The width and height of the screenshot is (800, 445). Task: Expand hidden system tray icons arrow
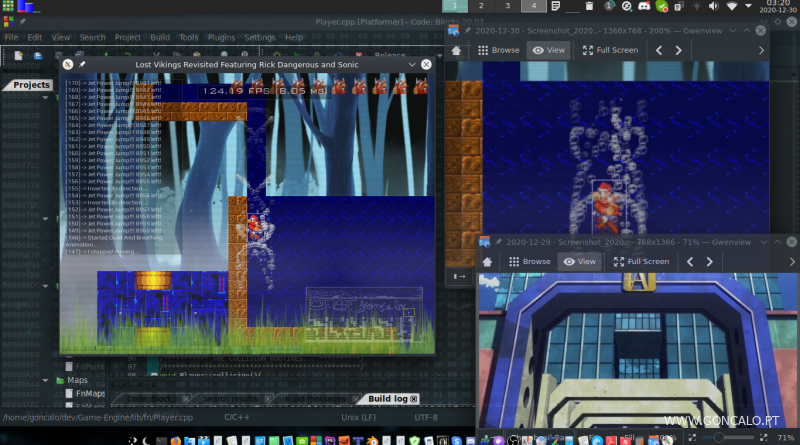pyautogui.click(x=748, y=6)
